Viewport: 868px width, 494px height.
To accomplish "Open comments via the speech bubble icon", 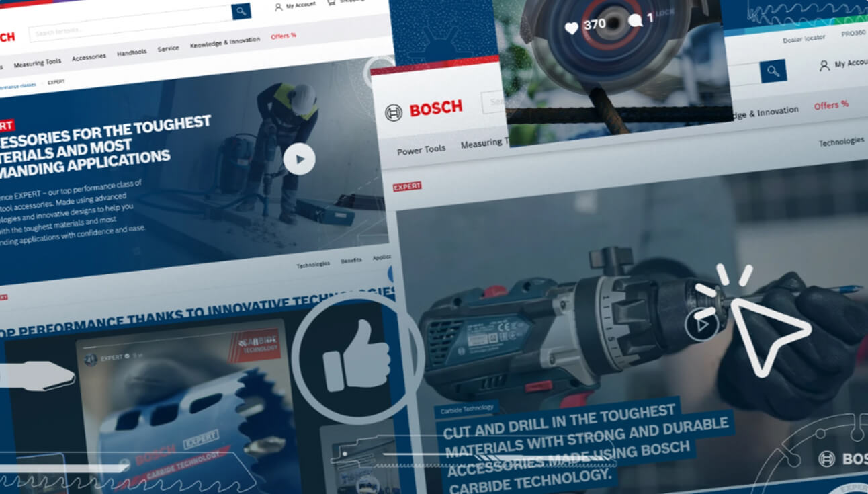I will [634, 21].
